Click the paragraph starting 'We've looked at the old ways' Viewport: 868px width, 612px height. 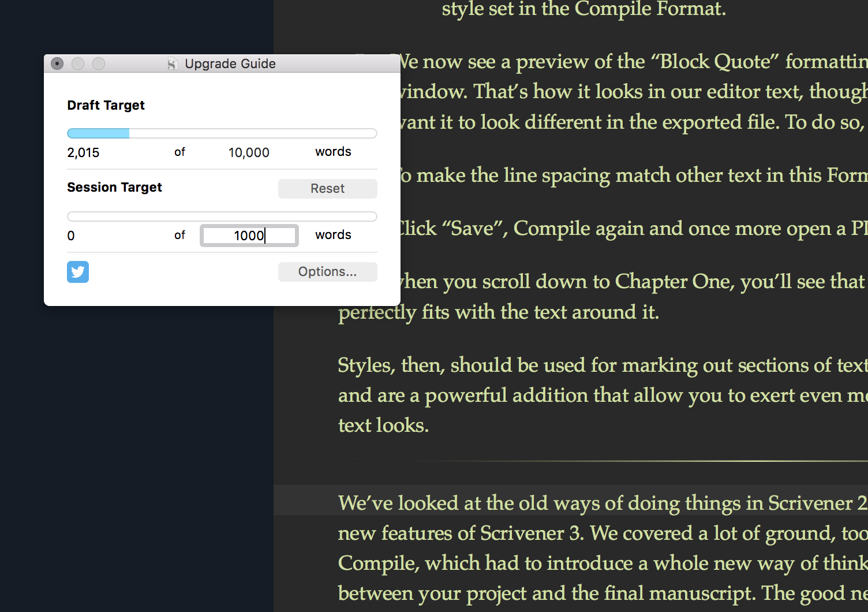(x=603, y=548)
